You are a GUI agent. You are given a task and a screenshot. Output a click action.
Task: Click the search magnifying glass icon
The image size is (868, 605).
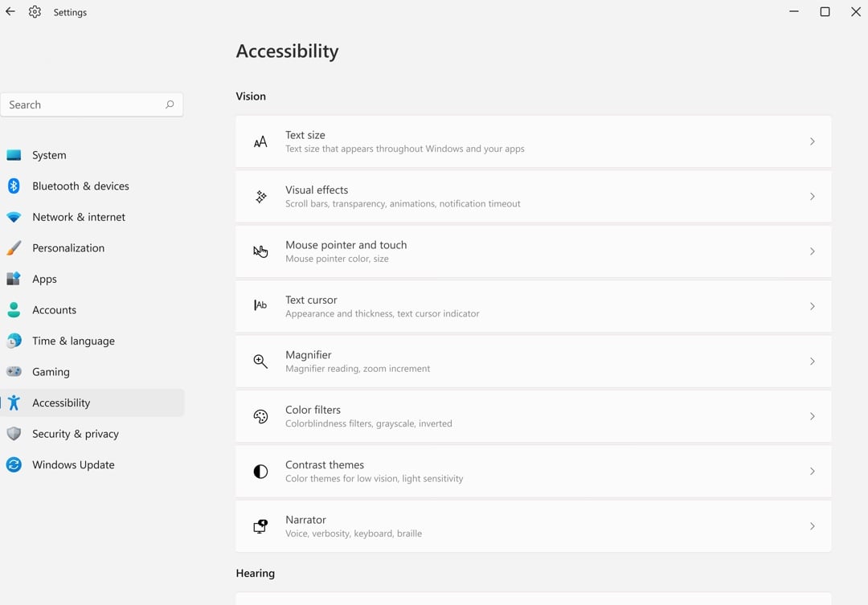[170, 104]
